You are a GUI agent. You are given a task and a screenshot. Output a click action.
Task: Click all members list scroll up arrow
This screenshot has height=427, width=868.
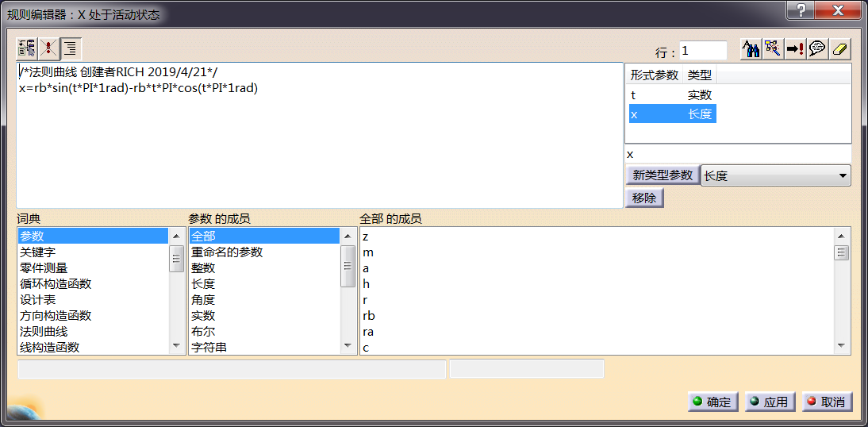coord(842,236)
